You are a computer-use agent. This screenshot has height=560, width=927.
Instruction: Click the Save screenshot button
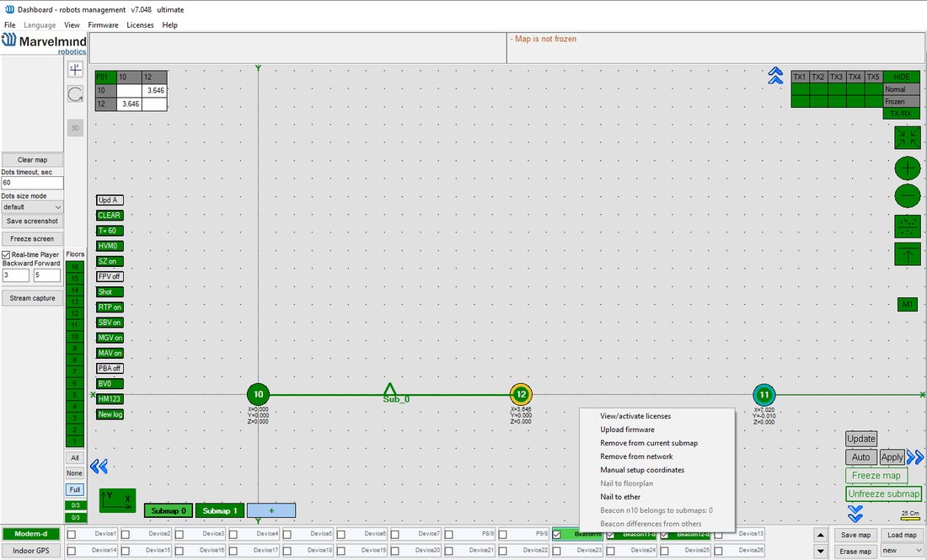[x=32, y=221]
